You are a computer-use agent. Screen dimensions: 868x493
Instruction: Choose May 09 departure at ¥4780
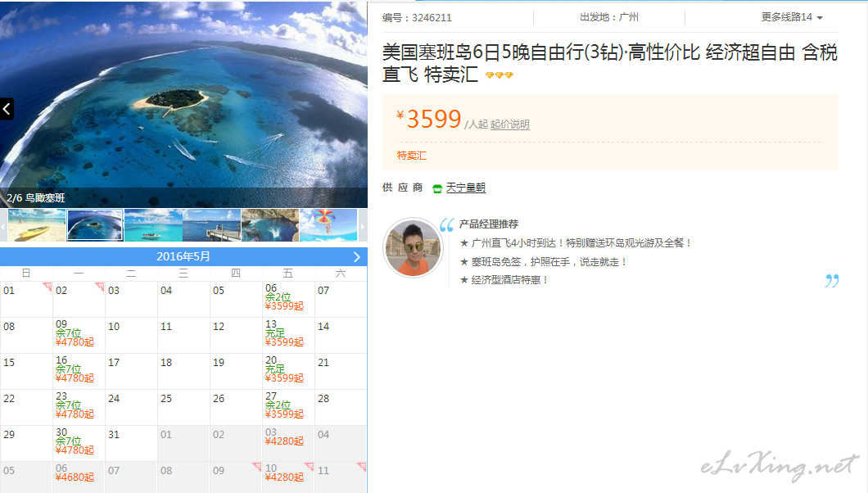(79, 335)
